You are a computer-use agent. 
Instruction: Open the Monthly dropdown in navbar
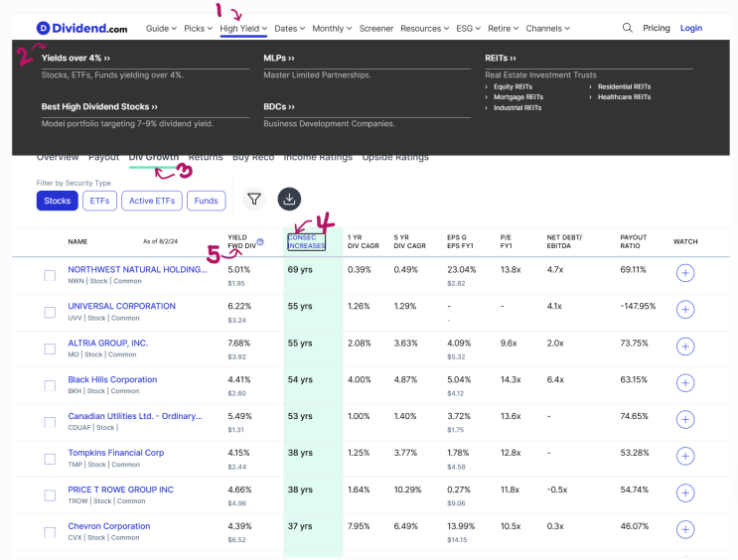tap(331, 29)
